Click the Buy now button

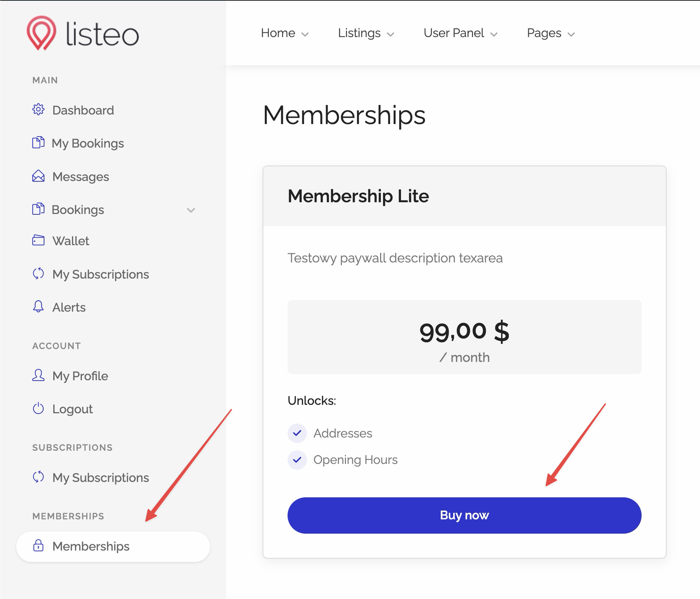tap(464, 515)
